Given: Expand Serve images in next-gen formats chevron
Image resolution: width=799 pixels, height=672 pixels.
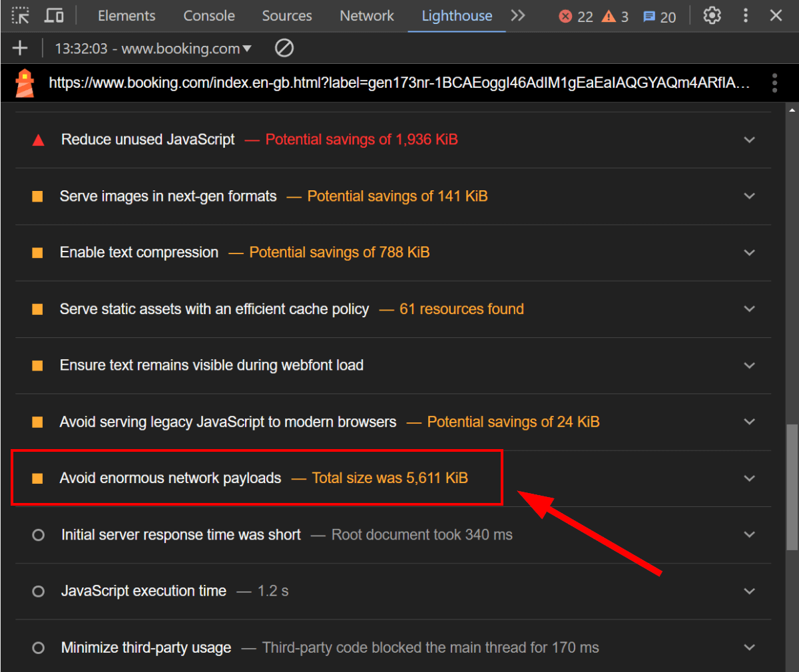Looking at the screenshot, I should pyautogui.click(x=749, y=196).
